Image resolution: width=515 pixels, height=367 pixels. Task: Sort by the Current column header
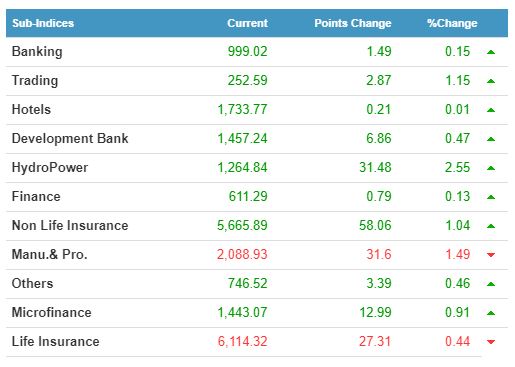[247, 23]
